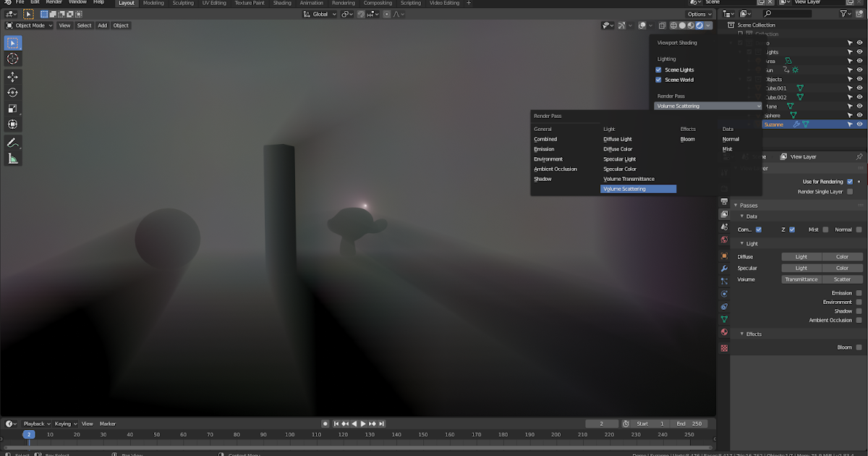
Task: Switch viewport to Rendered shading mode
Action: 699,25
